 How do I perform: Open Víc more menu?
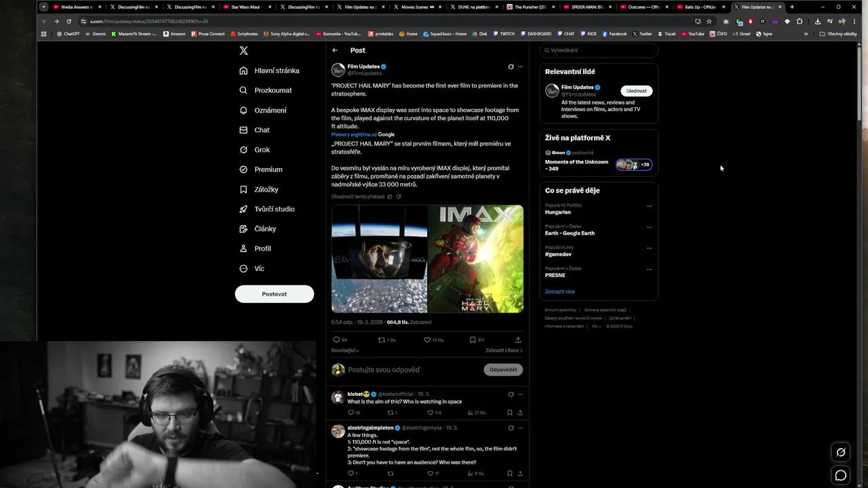click(252, 268)
